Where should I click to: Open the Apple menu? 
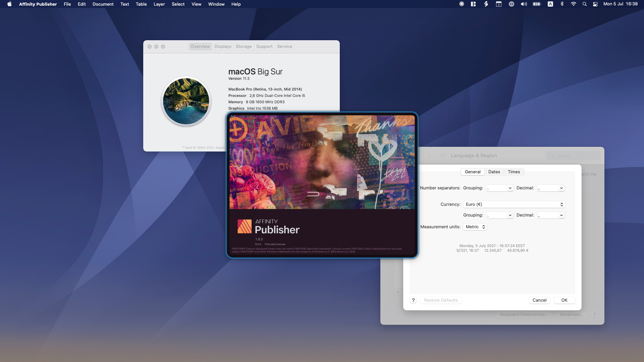[x=9, y=4]
